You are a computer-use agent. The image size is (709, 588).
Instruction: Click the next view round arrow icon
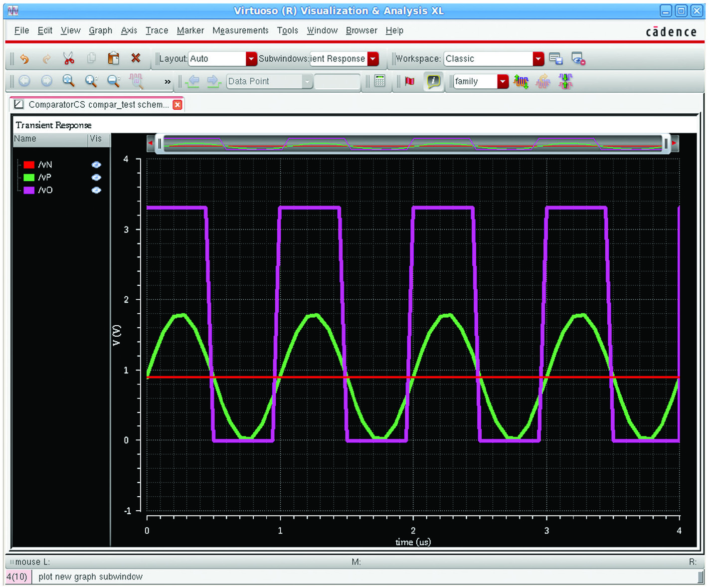(x=46, y=81)
